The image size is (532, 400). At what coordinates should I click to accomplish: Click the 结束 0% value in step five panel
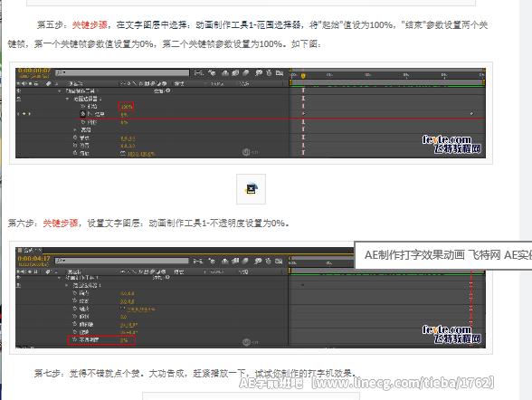(124, 115)
